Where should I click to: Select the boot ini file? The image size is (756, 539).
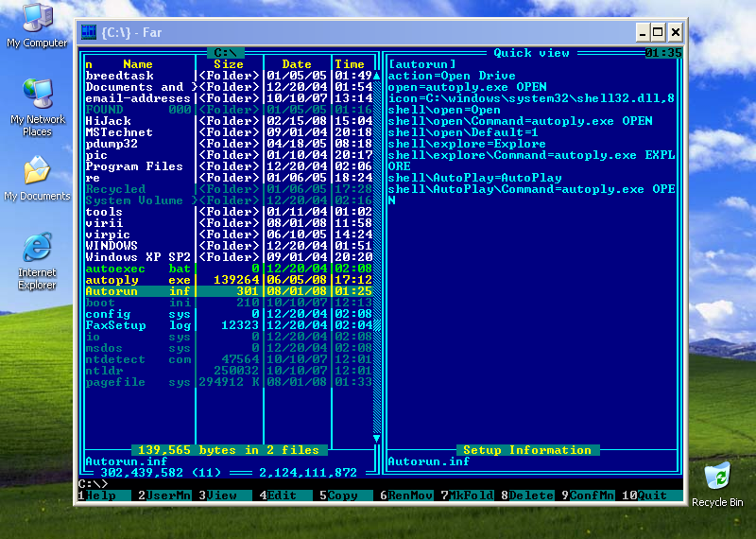tap(229, 303)
